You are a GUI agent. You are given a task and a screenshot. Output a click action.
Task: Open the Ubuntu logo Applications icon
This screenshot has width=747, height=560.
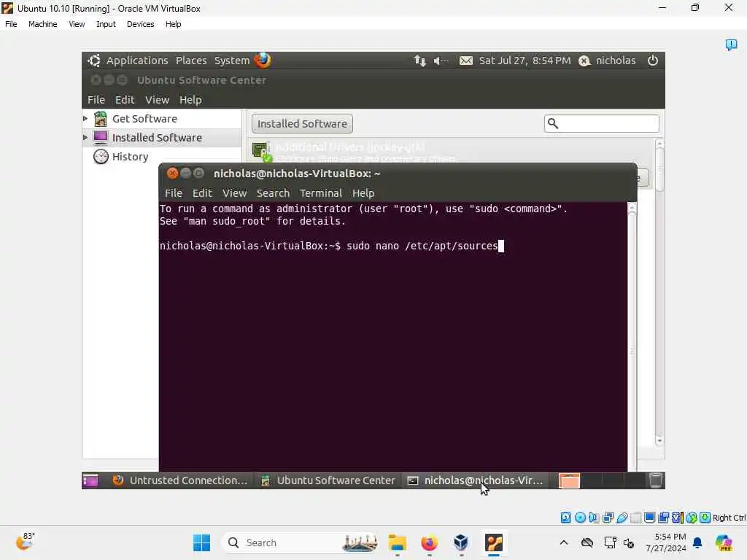point(94,61)
